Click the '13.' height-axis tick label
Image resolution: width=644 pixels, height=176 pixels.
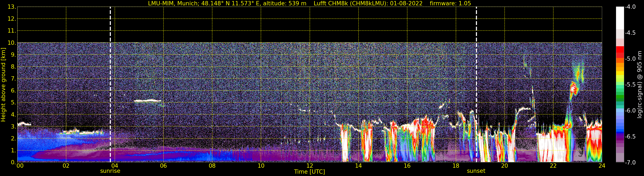(x=12, y=7)
